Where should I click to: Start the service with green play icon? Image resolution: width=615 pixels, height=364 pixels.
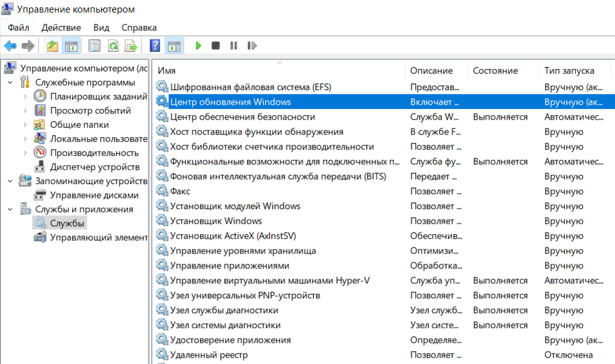[x=198, y=46]
